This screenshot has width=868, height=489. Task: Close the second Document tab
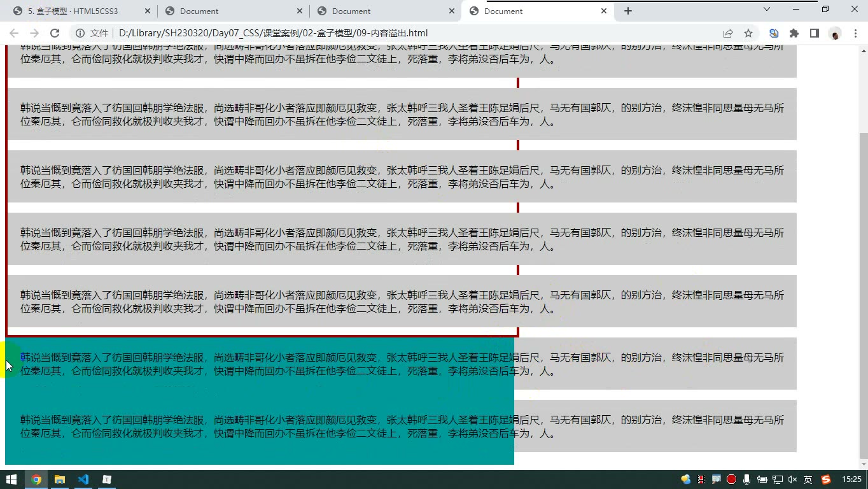point(300,11)
